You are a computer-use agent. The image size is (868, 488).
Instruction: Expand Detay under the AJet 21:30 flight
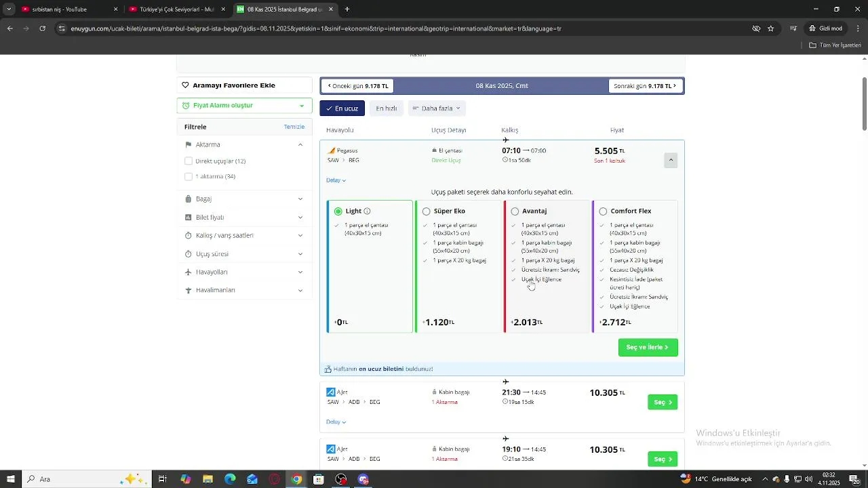336,422
